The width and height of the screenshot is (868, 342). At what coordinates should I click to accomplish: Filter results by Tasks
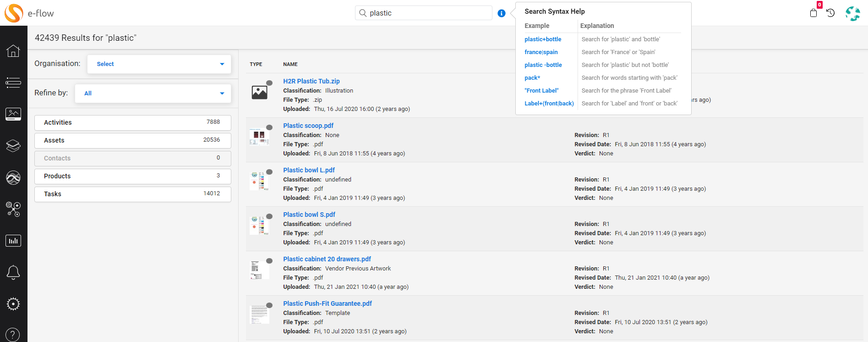(x=132, y=194)
